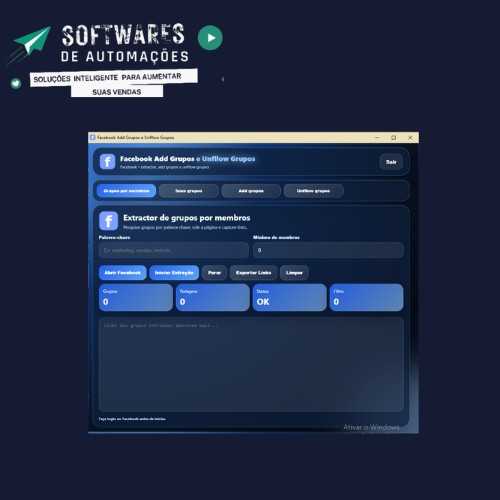Click the Exportar Links button
The height and width of the screenshot is (500, 500).
[253, 273]
